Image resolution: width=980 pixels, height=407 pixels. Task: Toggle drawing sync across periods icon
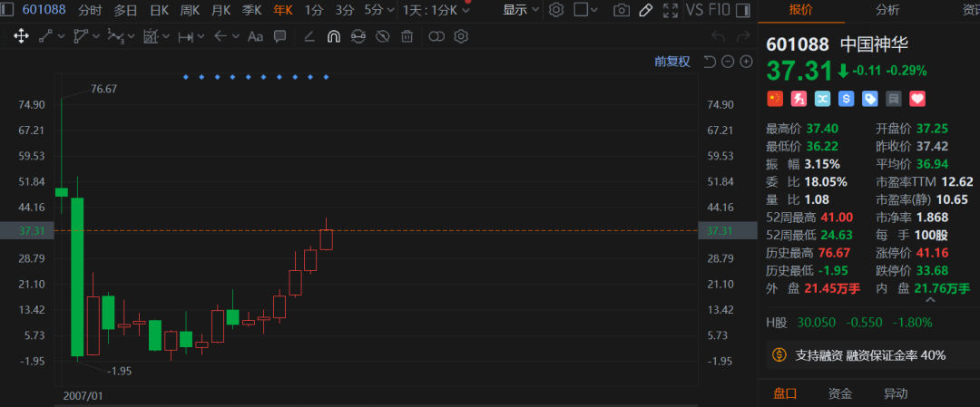point(358,37)
